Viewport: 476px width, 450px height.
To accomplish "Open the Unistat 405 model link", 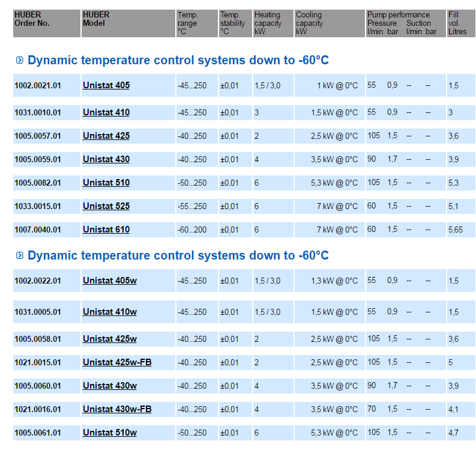I will tap(106, 85).
